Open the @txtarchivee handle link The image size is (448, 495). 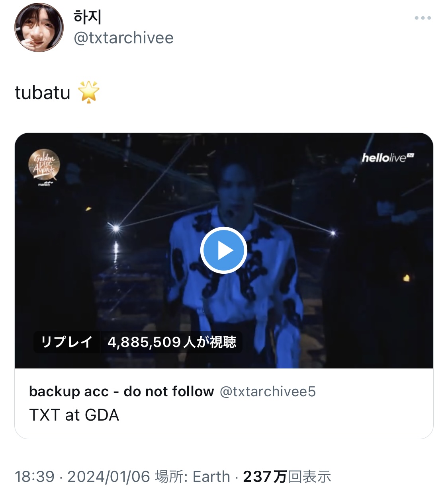coord(123,38)
